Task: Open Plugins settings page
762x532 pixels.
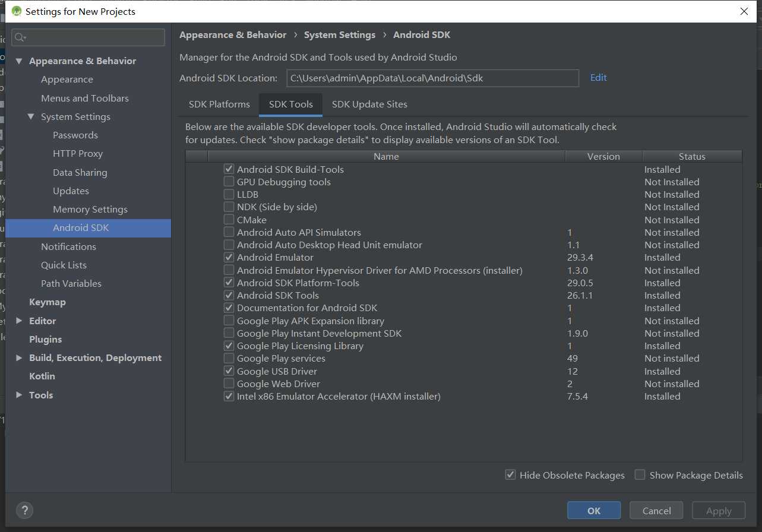Action: coord(46,339)
